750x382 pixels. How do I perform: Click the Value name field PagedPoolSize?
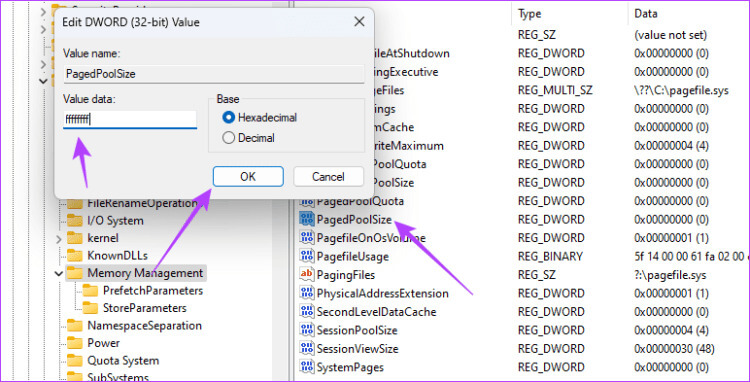[x=213, y=74]
